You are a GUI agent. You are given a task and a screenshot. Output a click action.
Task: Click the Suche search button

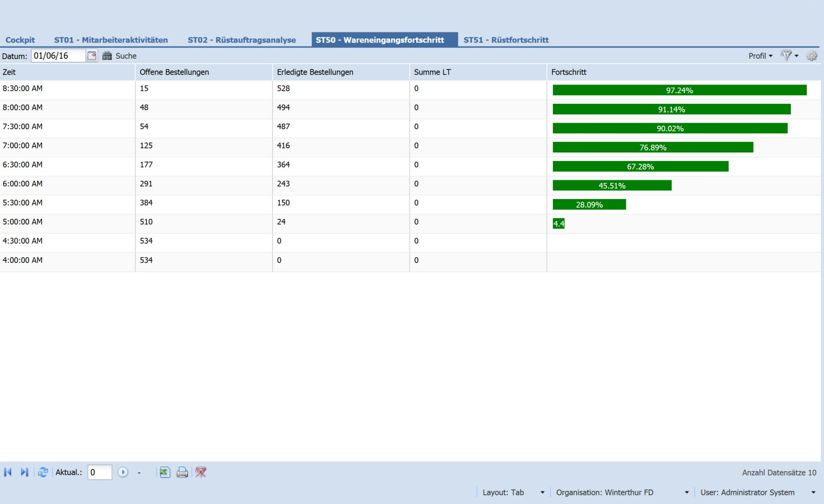tap(120, 56)
